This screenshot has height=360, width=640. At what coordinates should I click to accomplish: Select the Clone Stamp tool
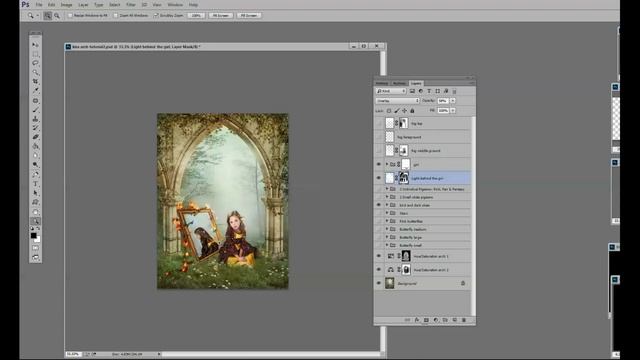click(x=36, y=119)
